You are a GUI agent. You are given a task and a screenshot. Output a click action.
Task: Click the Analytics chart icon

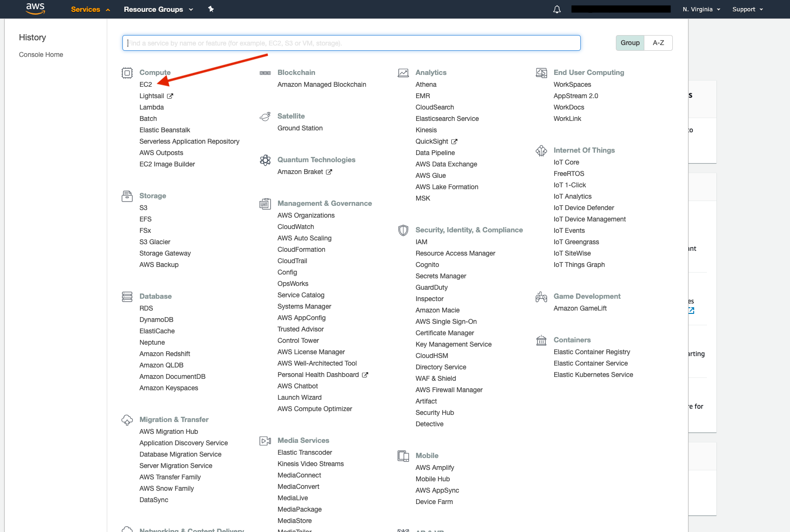point(403,73)
